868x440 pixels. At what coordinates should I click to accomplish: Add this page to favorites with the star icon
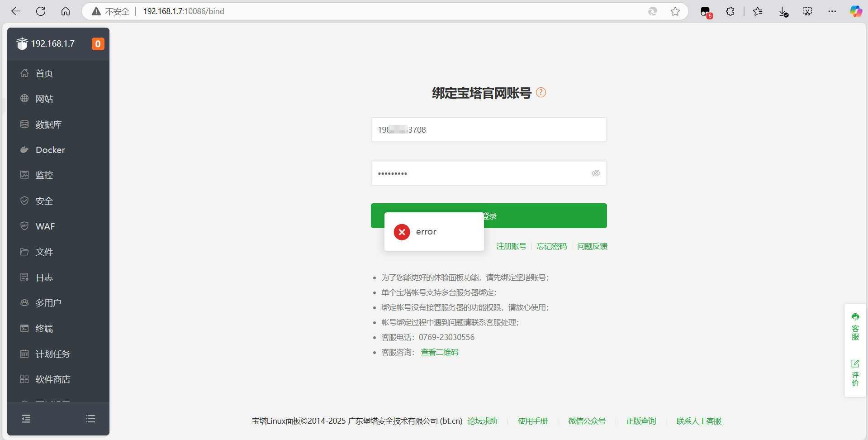pos(675,11)
